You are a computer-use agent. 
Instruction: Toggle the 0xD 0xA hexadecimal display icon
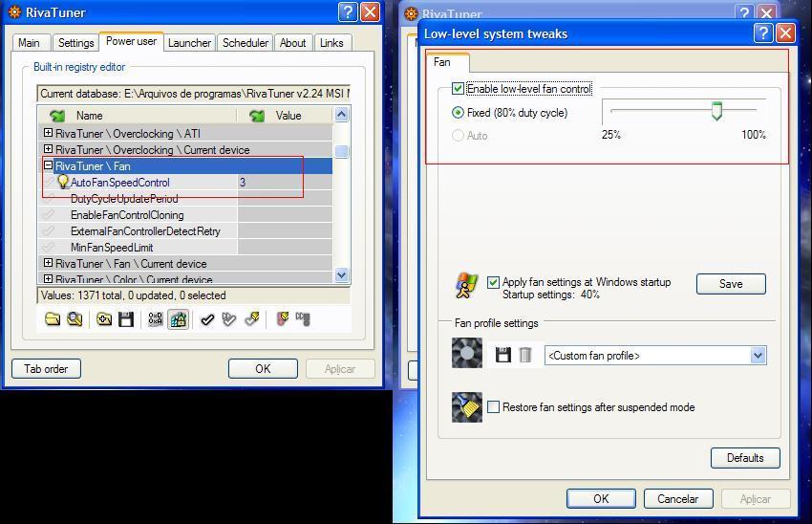[x=156, y=318]
